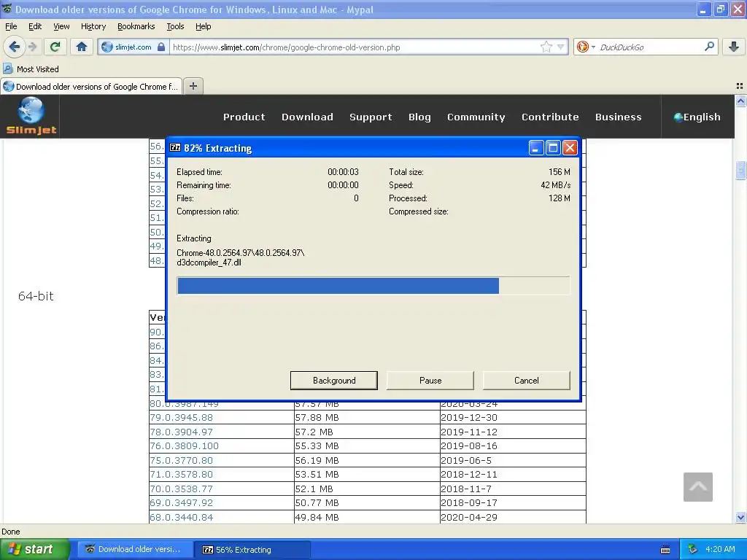The image size is (747, 560).
Task: Show all tabs list icon
Action: click(x=740, y=86)
